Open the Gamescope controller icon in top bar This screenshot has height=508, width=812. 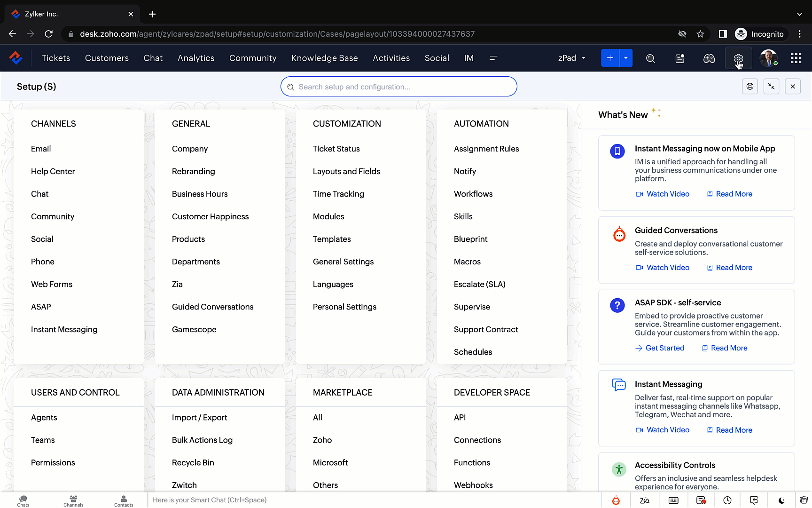point(709,58)
